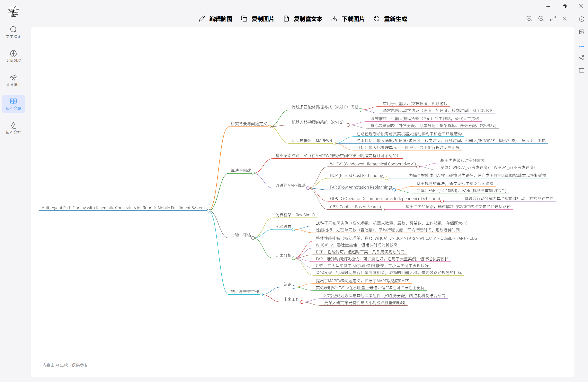588x382 pixels.
Task: Collapse the root node of mind map
Action: click(x=208, y=211)
